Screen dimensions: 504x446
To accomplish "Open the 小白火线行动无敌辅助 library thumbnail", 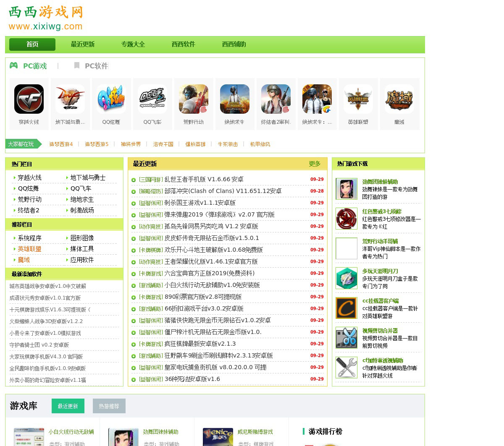I will coord(29,437).
